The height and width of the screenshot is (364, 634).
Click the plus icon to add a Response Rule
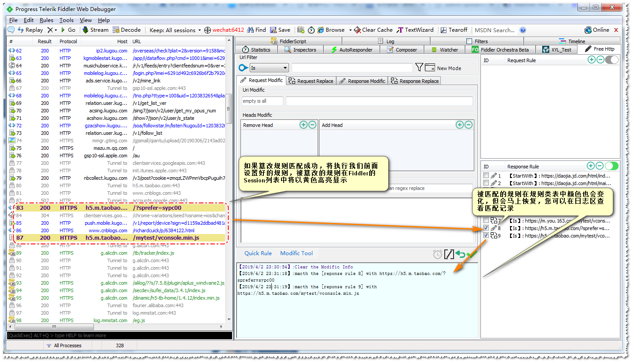click(x=591, y=166)
